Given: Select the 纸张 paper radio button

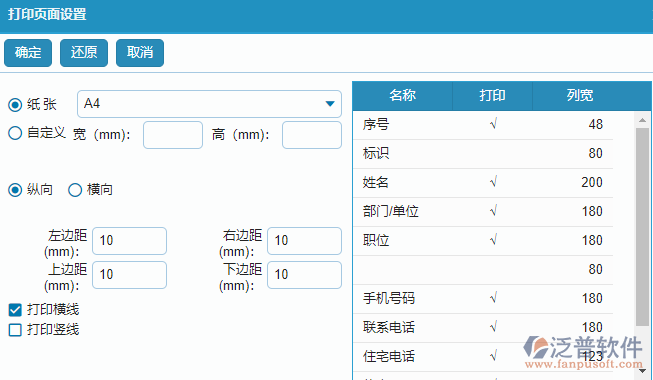Looking at the screenshot, I should pos(15,105).
